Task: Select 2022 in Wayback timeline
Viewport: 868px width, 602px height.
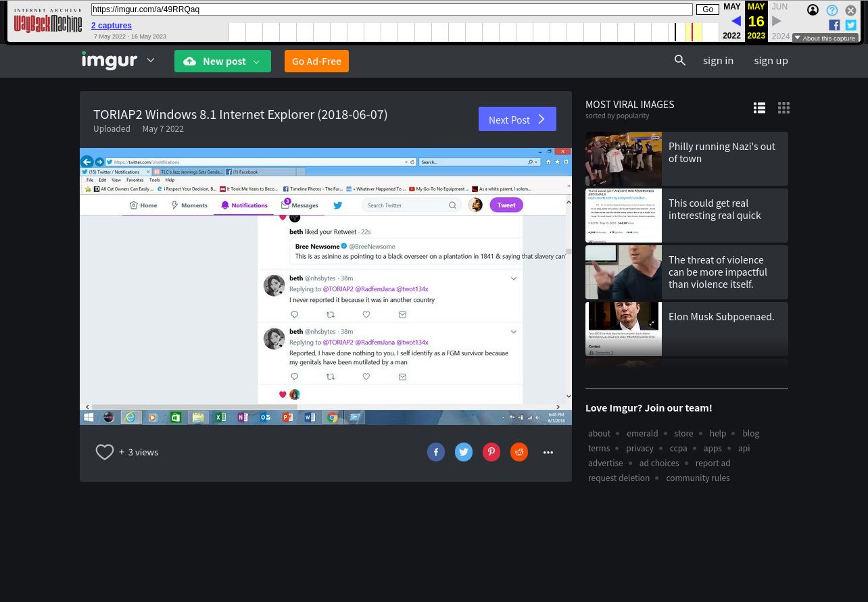Action: [x=731, y=36]
